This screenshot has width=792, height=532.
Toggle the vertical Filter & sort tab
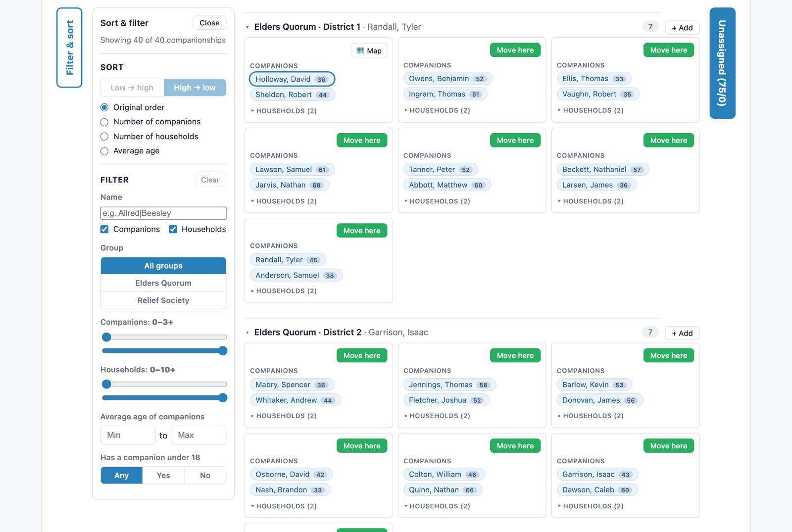coord(69,48)
